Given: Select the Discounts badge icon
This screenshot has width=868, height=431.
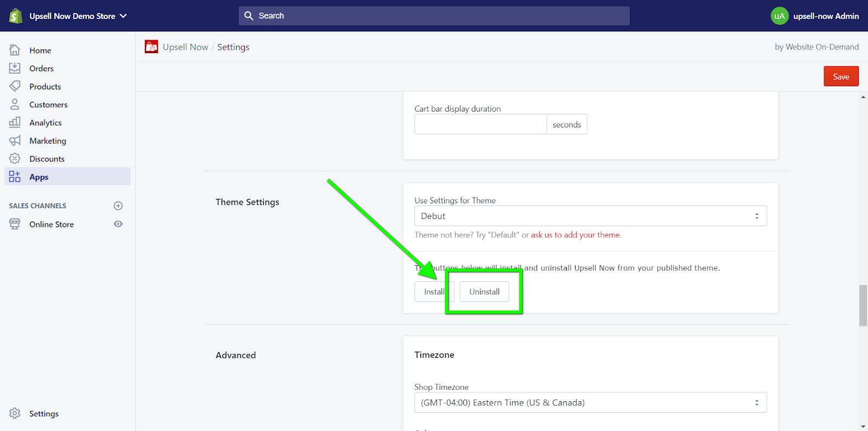Looking at the screenshot, I should pyautogui.click(x=15, y=158).
